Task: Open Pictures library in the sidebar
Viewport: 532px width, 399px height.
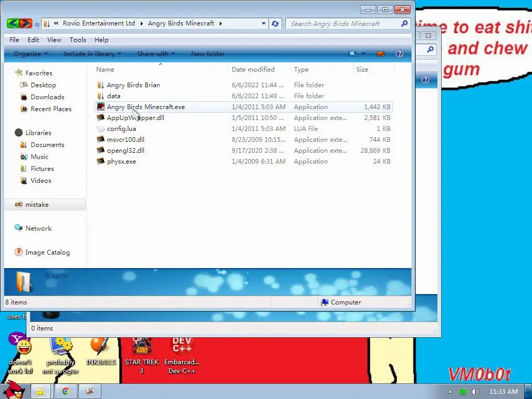Action: [x=37, y=168]
